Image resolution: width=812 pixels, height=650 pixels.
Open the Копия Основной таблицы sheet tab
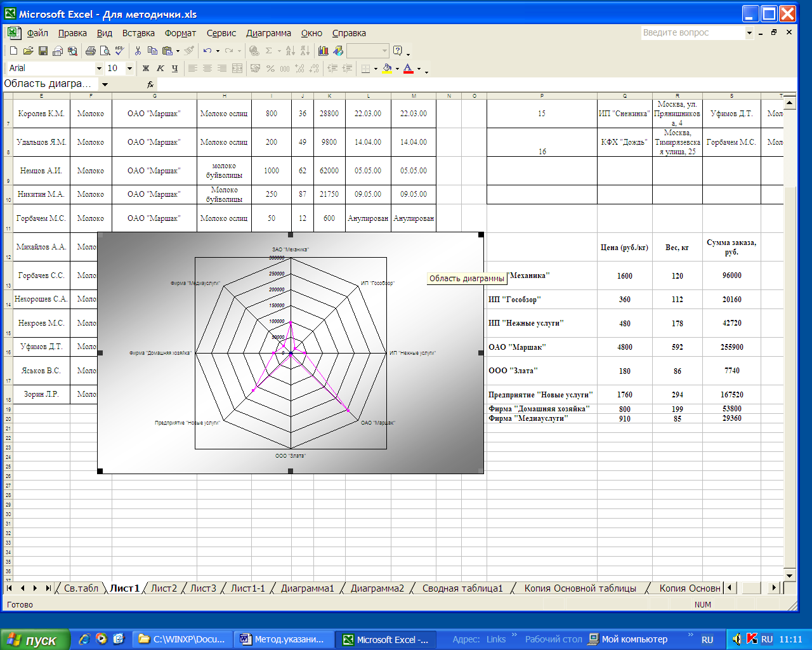(580, 588)
